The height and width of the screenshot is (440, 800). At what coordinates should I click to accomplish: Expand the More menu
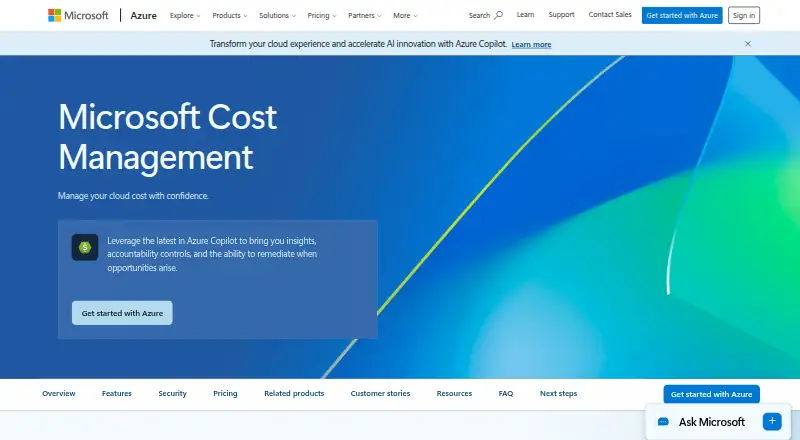(x=405, y=15)
